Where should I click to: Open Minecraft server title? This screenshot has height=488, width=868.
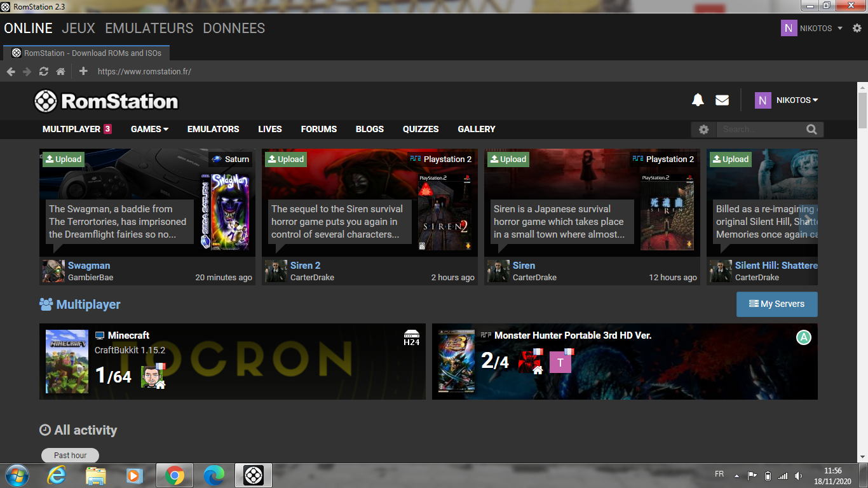click(x=128, y=335)
